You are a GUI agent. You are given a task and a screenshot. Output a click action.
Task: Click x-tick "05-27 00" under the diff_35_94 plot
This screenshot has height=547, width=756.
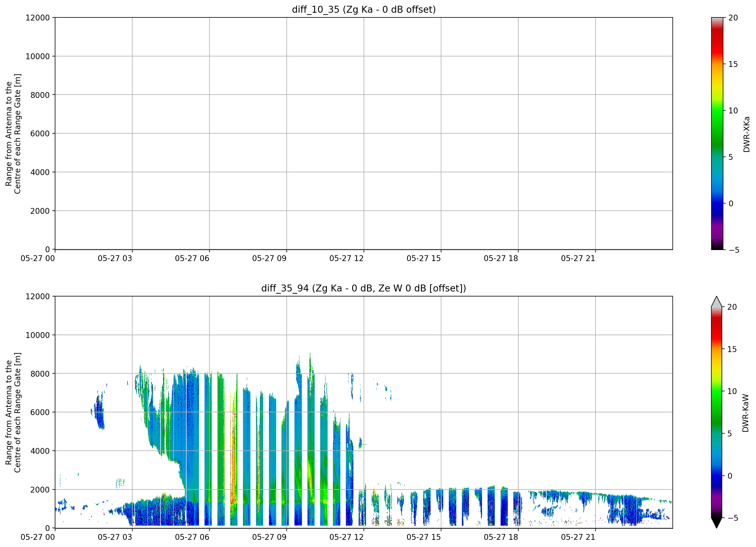tap(38, 537)
